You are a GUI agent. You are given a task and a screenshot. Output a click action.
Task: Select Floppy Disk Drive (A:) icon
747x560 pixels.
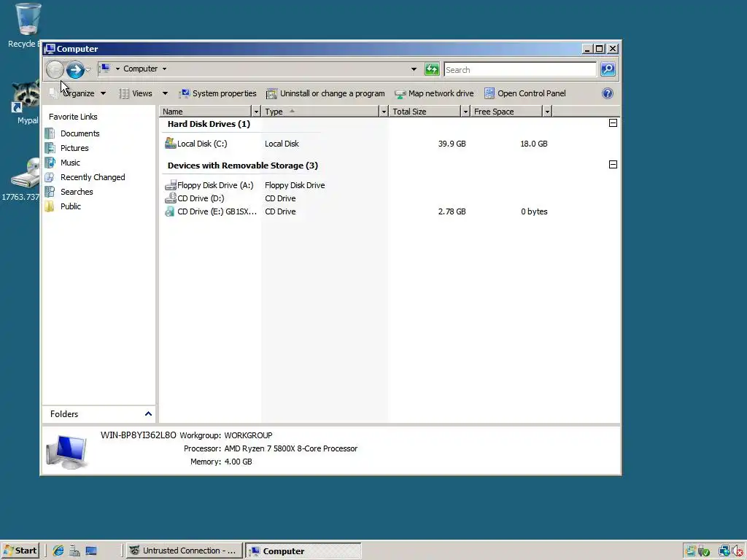170,185
